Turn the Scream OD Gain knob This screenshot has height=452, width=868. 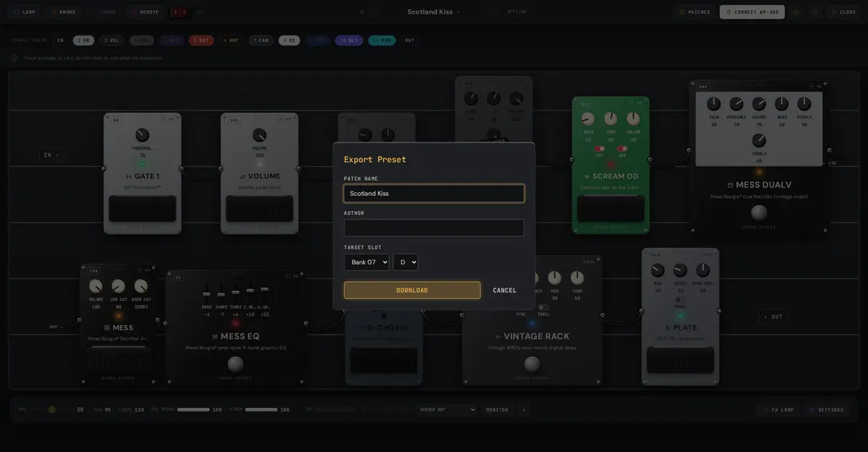588,119
